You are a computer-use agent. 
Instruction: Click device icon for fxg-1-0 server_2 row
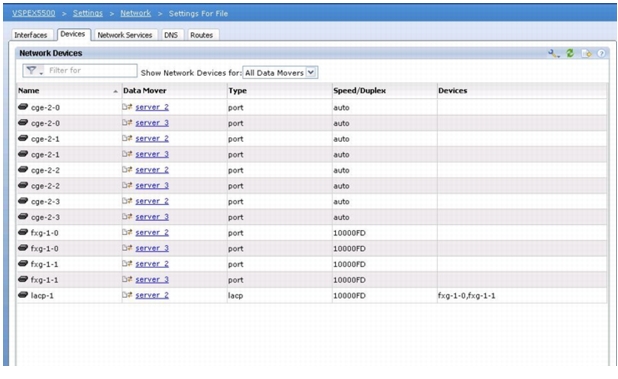tap(23, 232)
